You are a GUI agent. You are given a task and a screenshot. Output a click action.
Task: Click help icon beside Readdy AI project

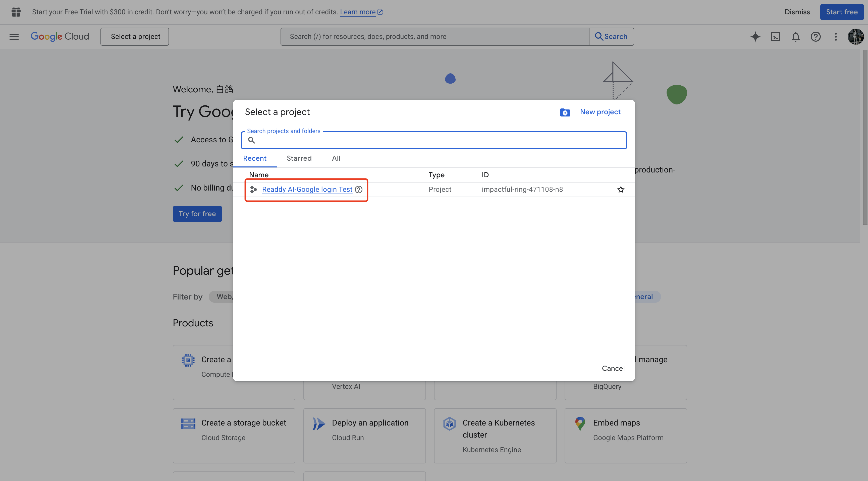(358, 189)
